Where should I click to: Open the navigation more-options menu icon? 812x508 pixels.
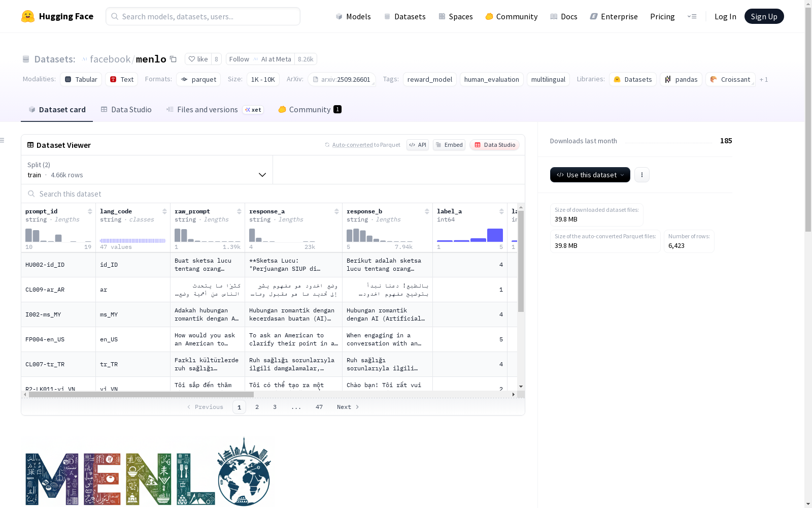692,16
